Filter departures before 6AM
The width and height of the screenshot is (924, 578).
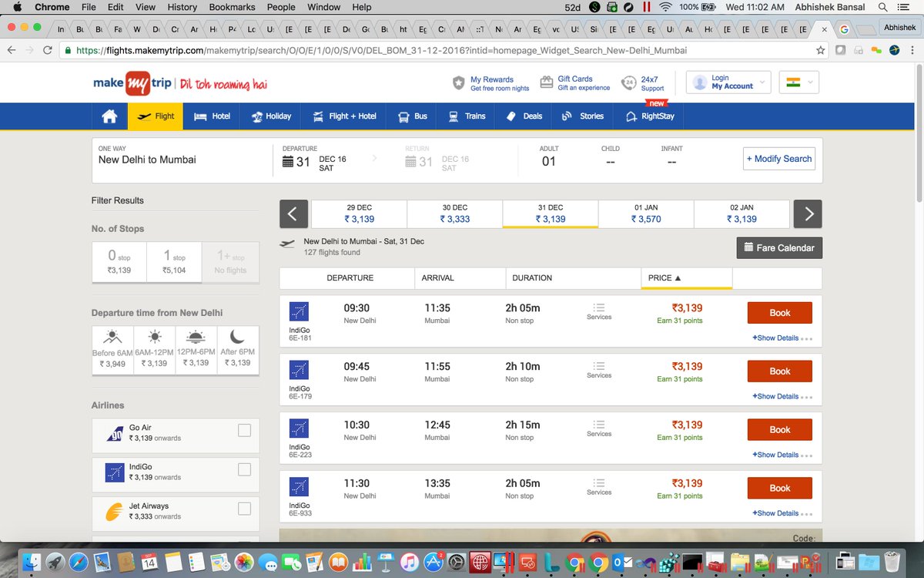[112, 350]
